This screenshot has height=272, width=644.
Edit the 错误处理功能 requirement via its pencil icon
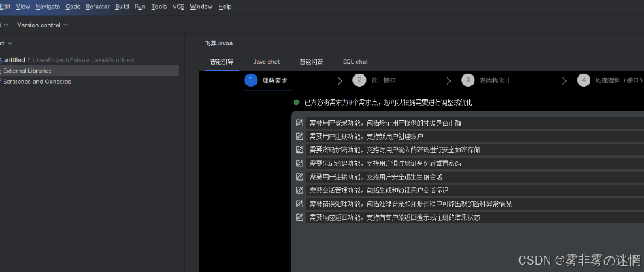(x=300, y=204)
